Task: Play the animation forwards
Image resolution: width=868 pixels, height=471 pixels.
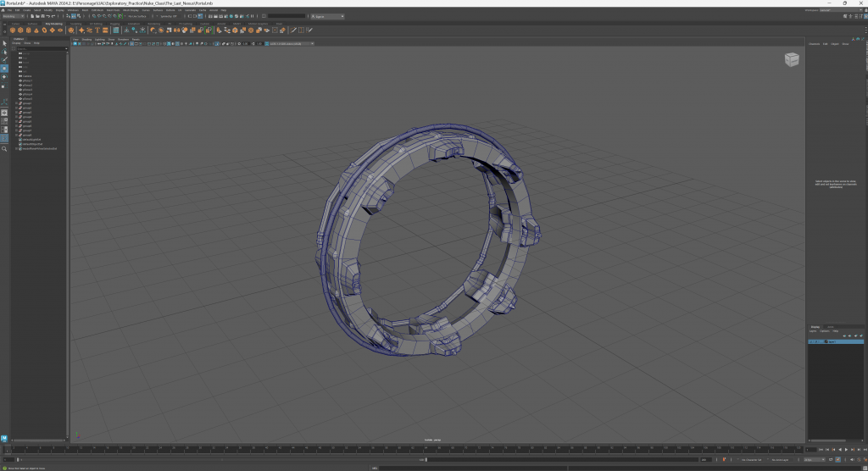Action: [x=847, y=450]
